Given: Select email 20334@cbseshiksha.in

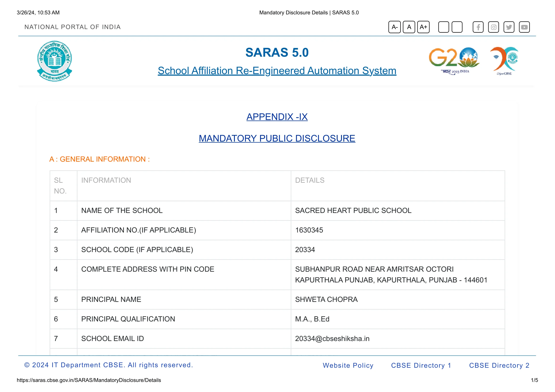Looking at the screenshot, I should click(398, 339).
